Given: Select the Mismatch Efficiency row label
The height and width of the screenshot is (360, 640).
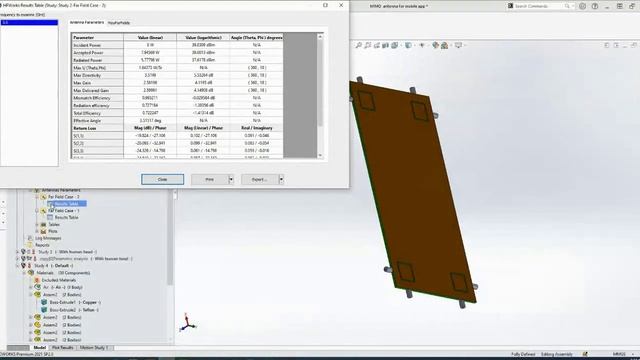Looking at the screenshot, I should (x=97, y=98).
